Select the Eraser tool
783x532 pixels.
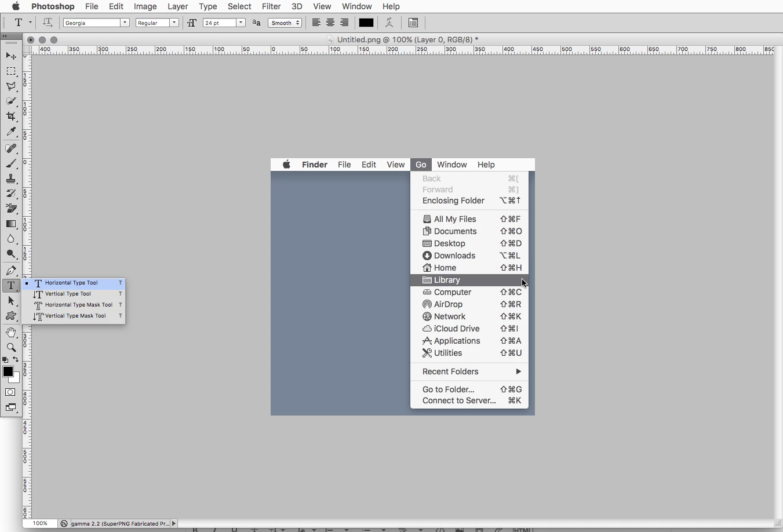[11, 209]
